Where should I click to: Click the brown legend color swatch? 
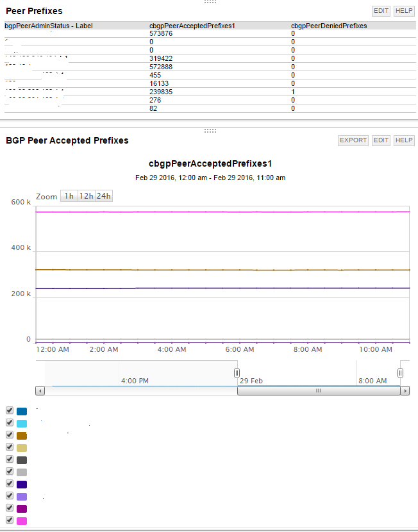(22, 436)
